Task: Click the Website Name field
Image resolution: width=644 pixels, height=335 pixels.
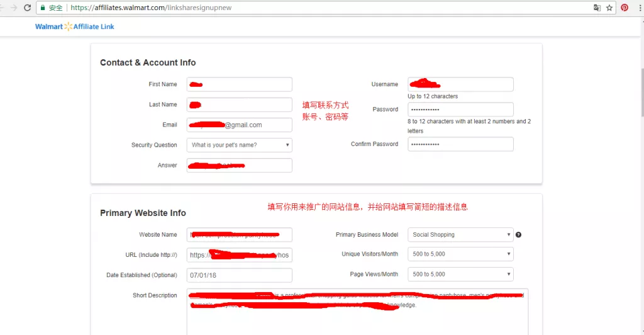Action: point(240,235)
